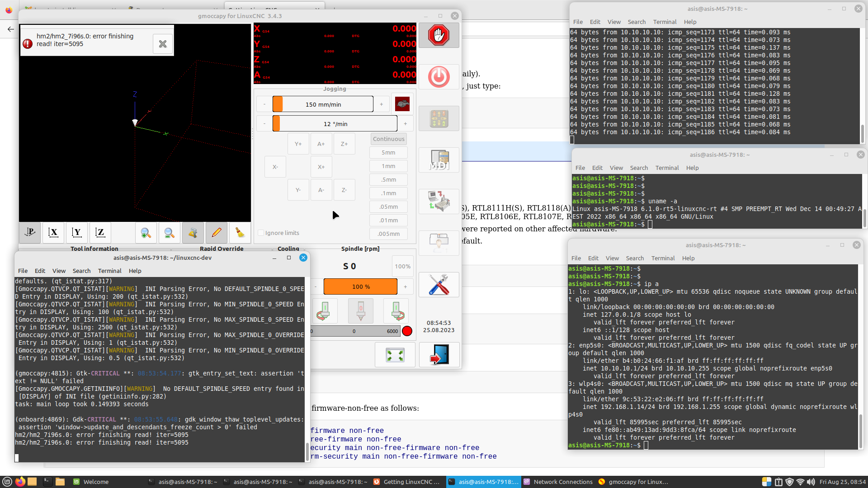This screenshot has width=868, height=488.
Task: Switch to auto mode machine icon
Action: [439, 202]
